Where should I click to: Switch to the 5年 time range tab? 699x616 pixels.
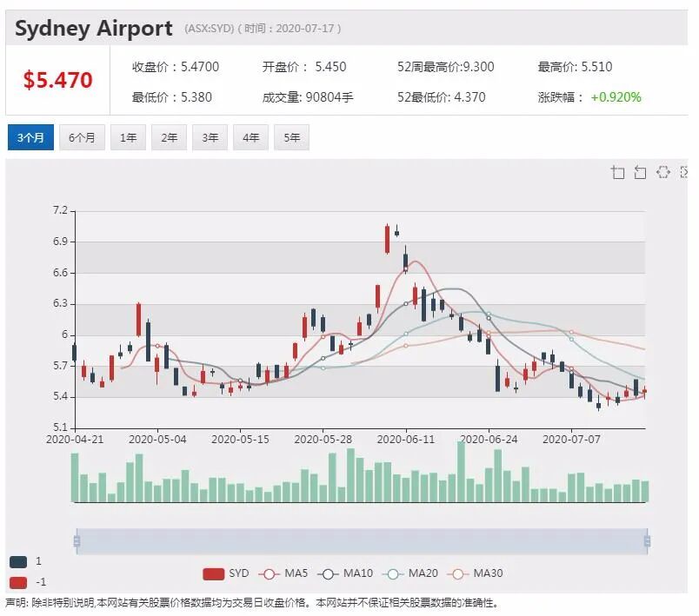291,137
